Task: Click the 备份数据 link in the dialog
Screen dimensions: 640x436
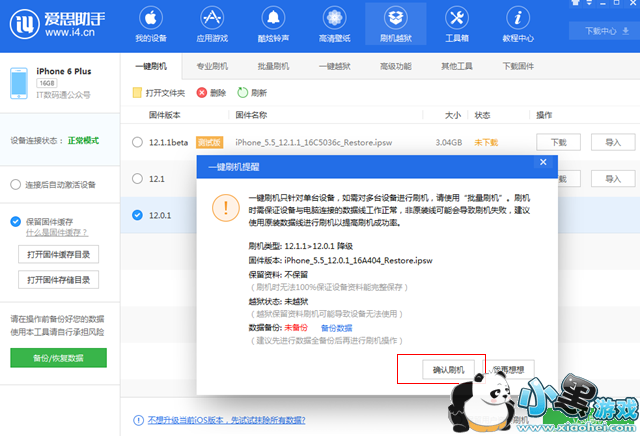Action: pyautogui.click(x=336, y=328)
